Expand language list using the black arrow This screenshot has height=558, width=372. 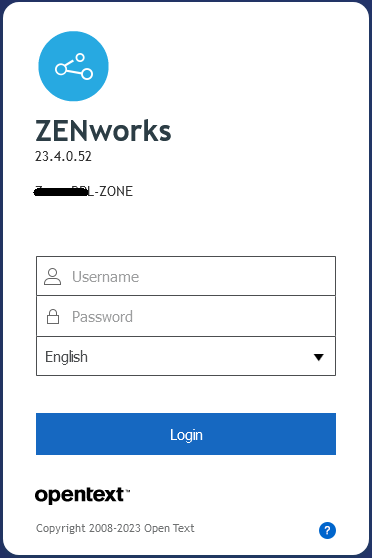[x=319, y=357]
